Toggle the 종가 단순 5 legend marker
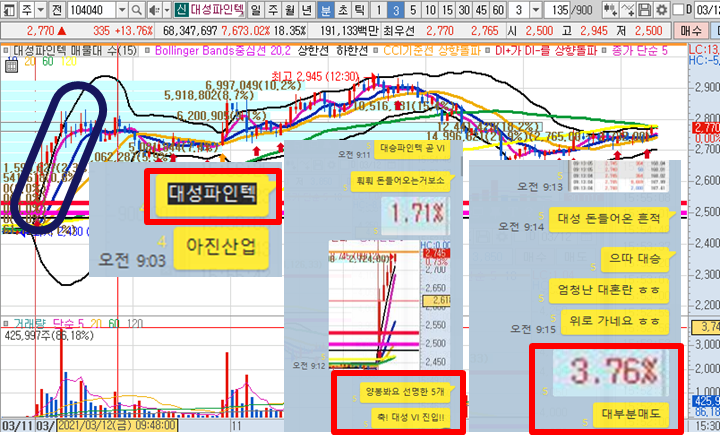Screen dimensions: 720x435 coord(604,50)
